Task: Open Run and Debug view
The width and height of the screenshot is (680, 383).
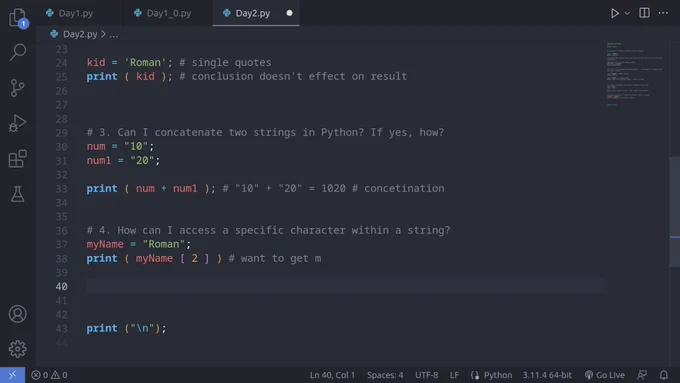Action: pyautogui.click(x=17, y=123)
